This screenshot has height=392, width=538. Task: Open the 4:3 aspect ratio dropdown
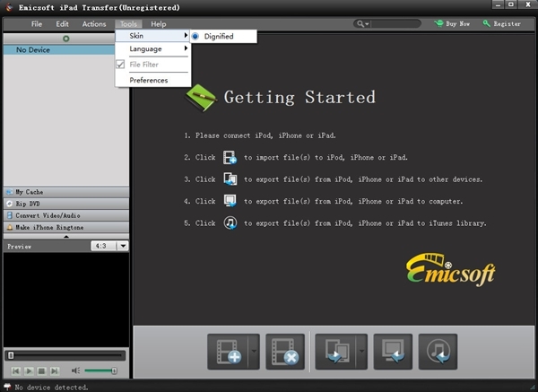click(123, 246)
